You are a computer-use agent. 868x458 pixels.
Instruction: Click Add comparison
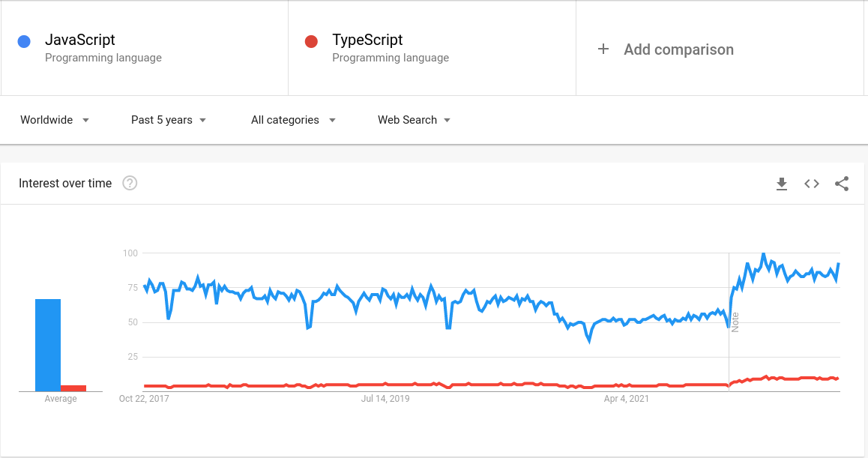(x=678, y=49)
